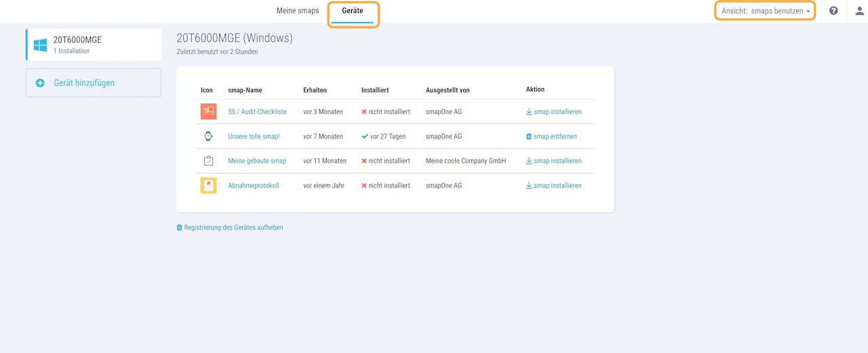Open the Unsere tolle smap! name link
The width and height of the screenshot is (868, 353).
click(x=254, y=136)
